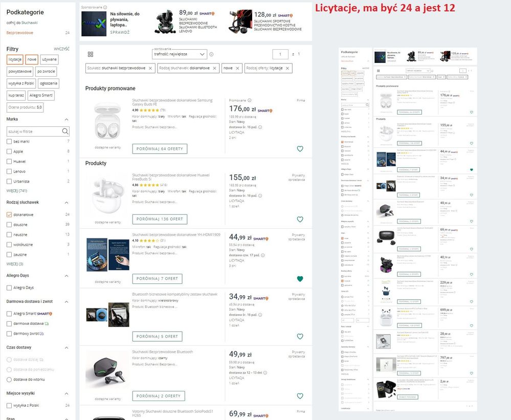Screen dimensions: 511x420
Task: Collapse the 'Rodzaj słuchawek' filter section
Action: point(66,203)
